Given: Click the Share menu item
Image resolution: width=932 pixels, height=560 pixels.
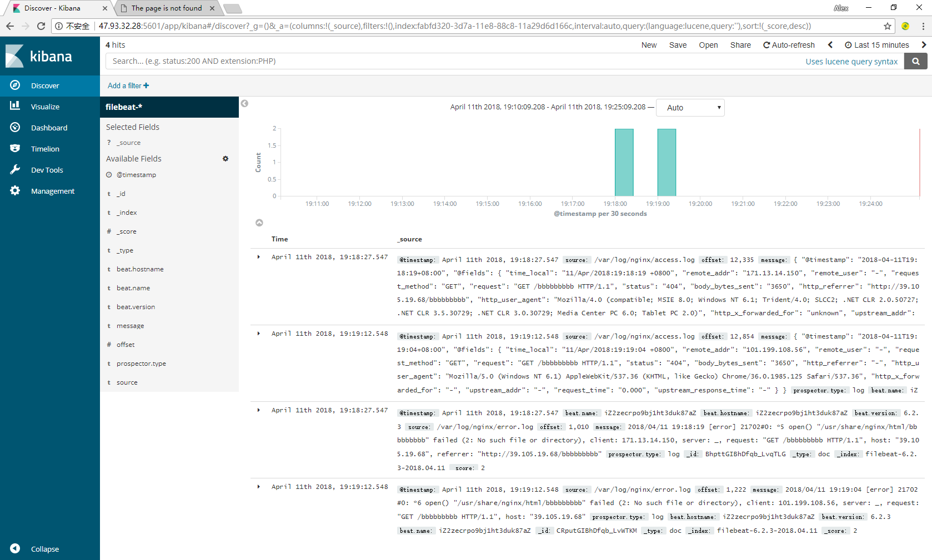Looking at the screenshot, I should [740, 45].
